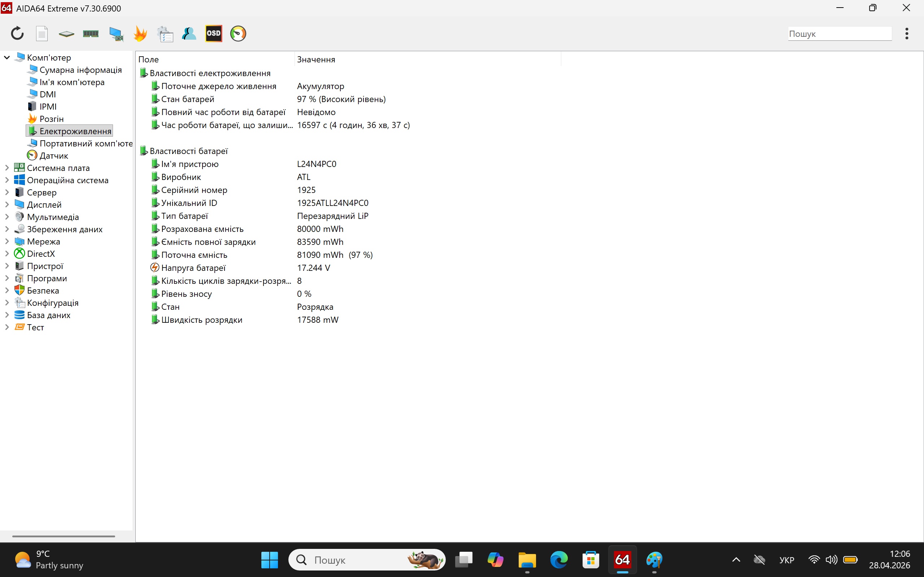This screenshot has width=924, height=577.
Task: Open the video adapter toolbar icon
Action: click(117, 34)
